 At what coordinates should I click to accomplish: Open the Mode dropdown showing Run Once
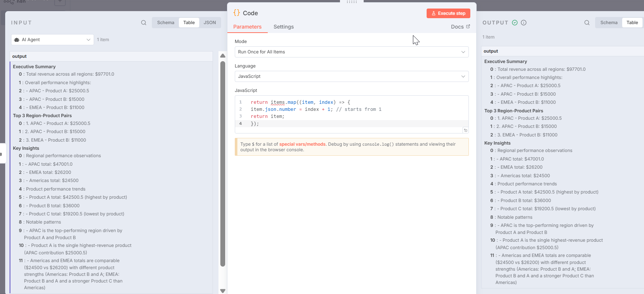(351, 52)
